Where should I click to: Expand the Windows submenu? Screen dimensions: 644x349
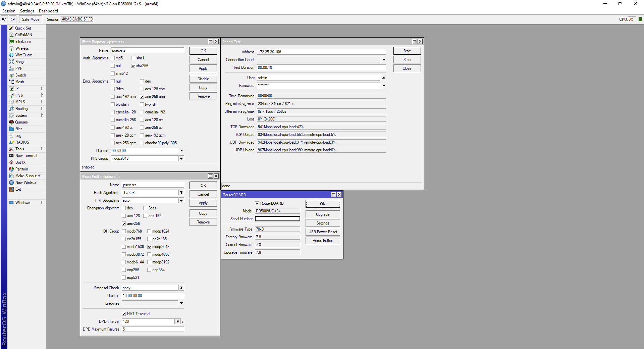tap(42, 203)
